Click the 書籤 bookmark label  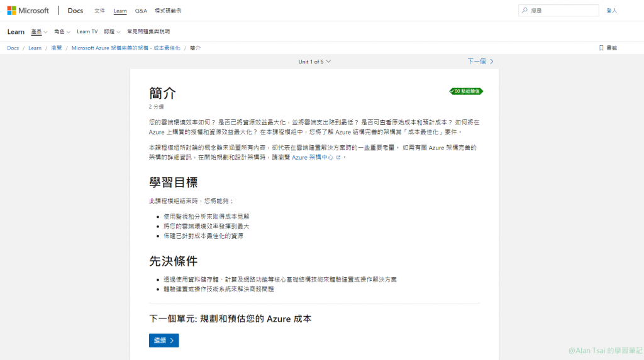[611, 48]
